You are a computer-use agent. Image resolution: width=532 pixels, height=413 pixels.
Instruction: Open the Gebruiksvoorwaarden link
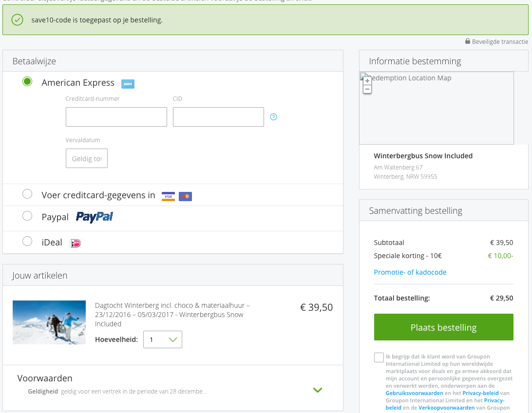[x=414, y=393]
